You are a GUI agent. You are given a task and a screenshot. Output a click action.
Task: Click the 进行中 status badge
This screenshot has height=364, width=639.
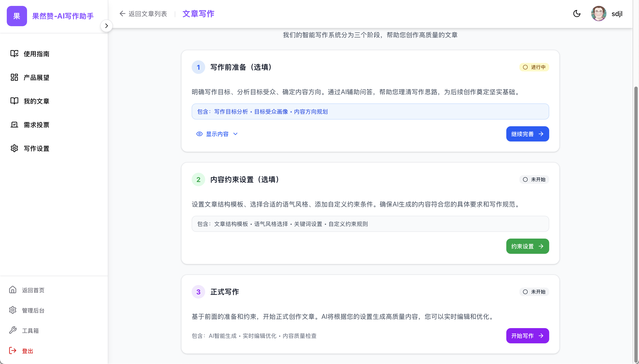pyautogui.click(x=534, y=67)
